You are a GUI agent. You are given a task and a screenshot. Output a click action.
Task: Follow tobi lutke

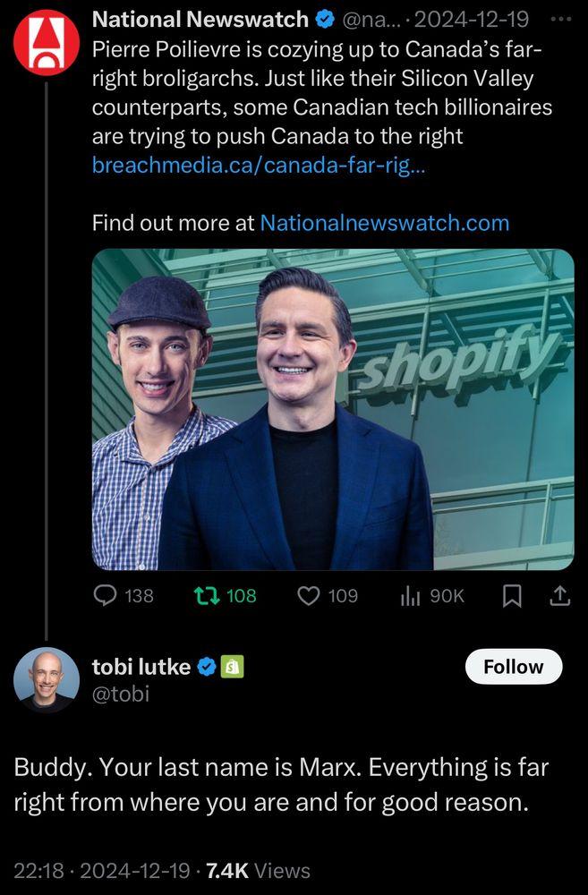pos(514,667)
